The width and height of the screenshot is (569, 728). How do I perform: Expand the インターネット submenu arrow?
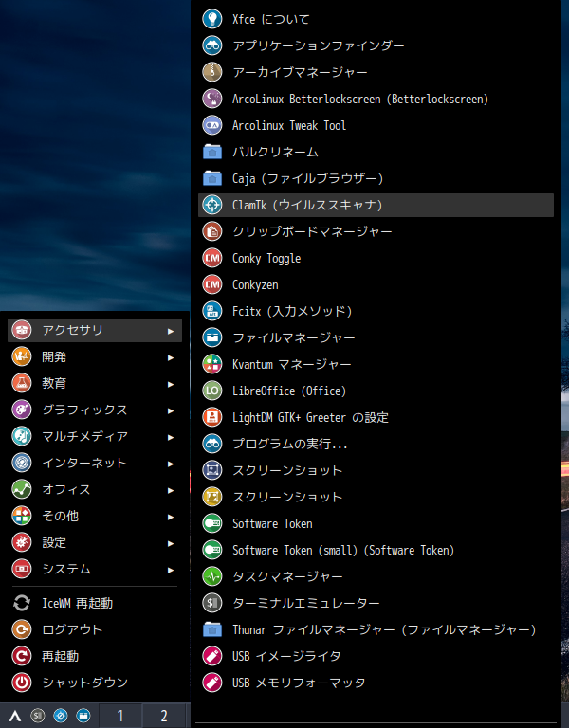[171, 464]
